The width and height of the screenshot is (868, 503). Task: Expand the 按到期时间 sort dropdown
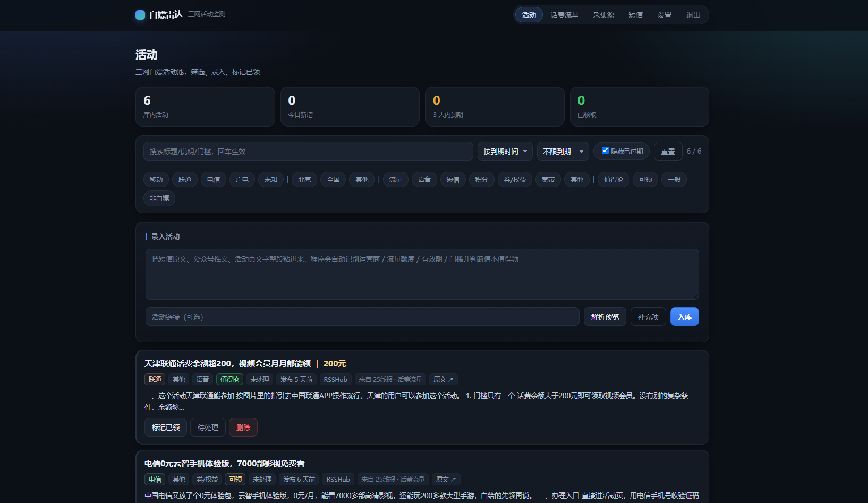(505, 152)
